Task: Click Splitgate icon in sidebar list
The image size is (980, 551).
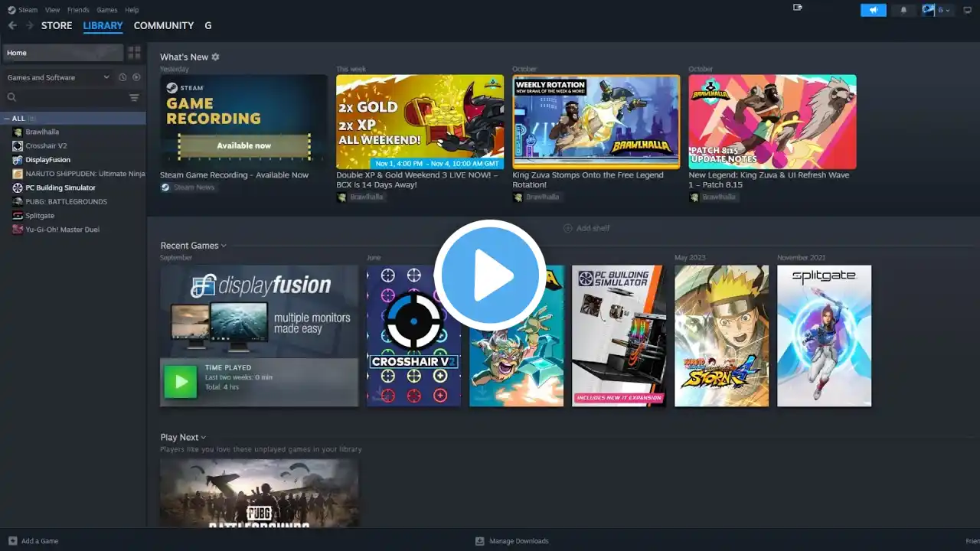Action: click(x=18, y=216)
